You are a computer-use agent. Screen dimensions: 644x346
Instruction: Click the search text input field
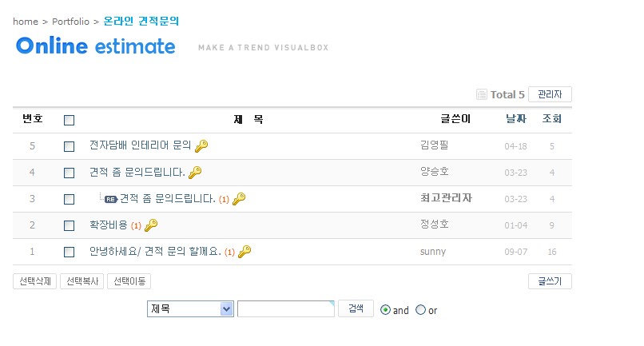coord(285,309)
